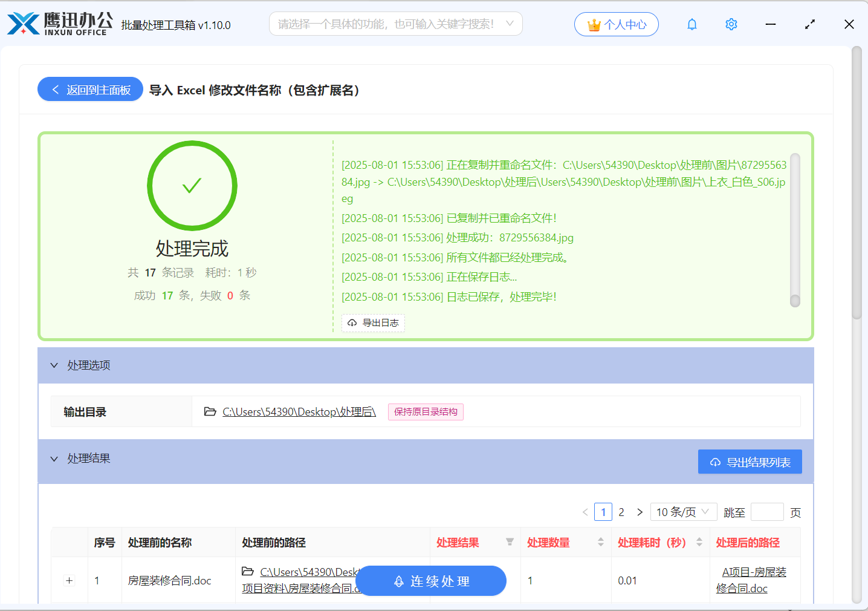Open the function search dropdown
The image size is (868, 611).
395,24
